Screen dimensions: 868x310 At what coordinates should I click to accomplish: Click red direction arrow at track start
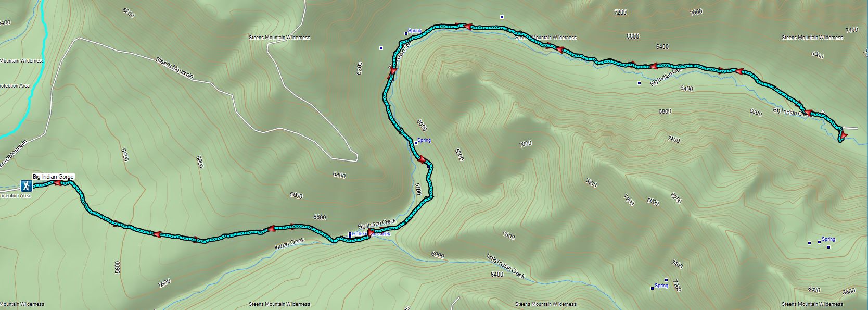tap(58, 183)
